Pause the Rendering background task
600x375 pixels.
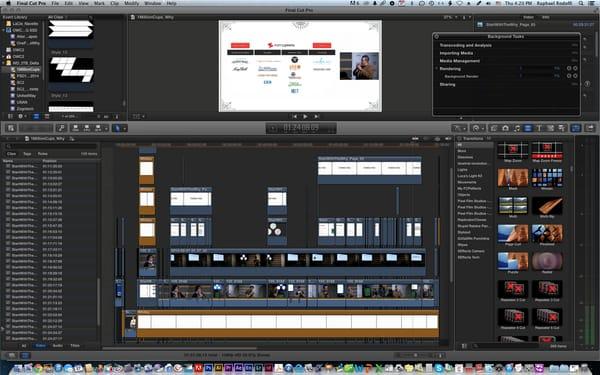click(x=569, y=68)
